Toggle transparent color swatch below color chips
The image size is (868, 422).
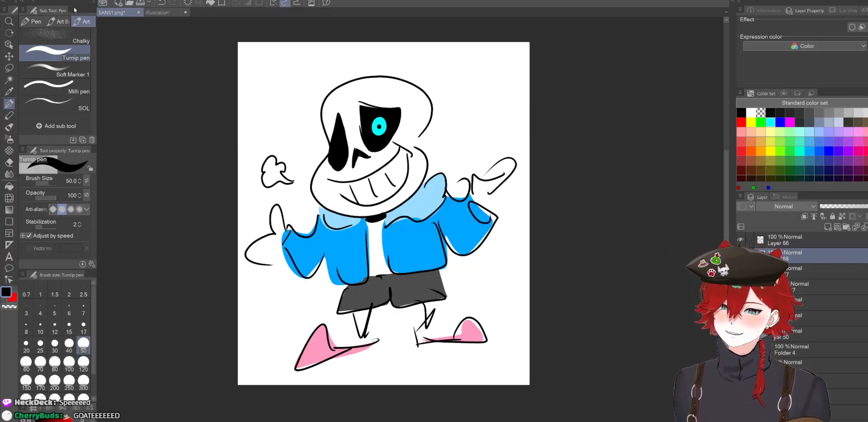[9, 307]
